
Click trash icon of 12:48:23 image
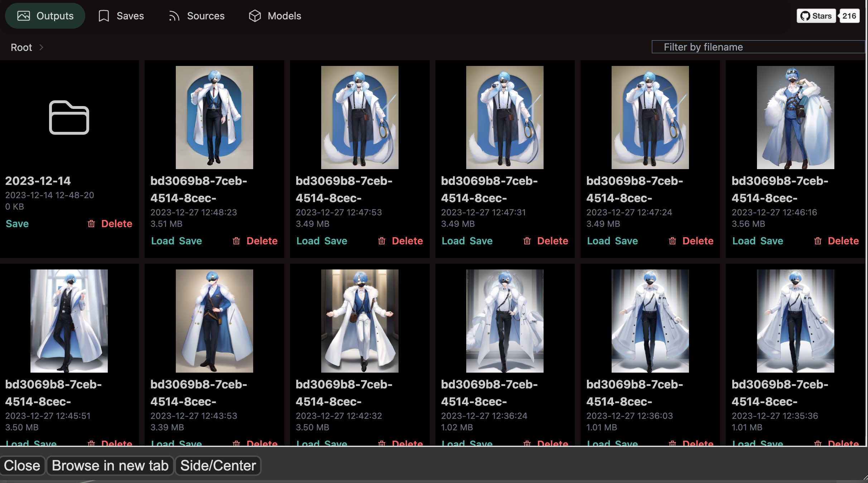point(236,241)
